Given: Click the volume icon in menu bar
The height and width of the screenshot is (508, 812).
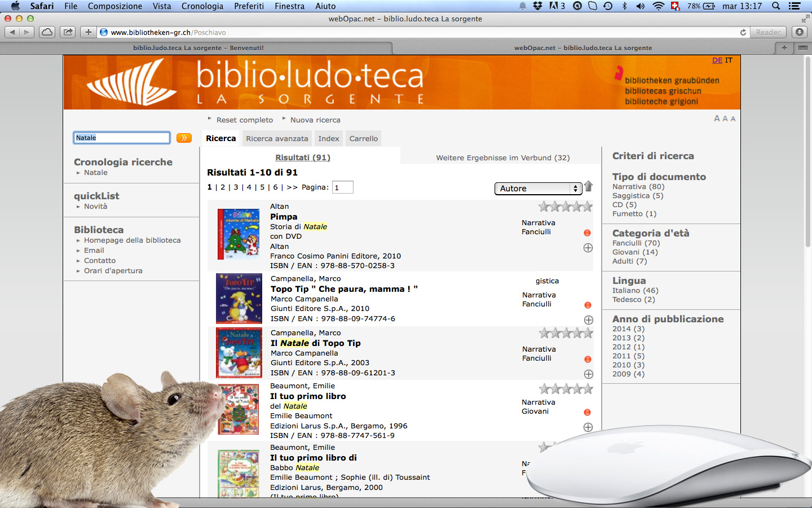Looking at the screenshot, I should tap(641, 6).
